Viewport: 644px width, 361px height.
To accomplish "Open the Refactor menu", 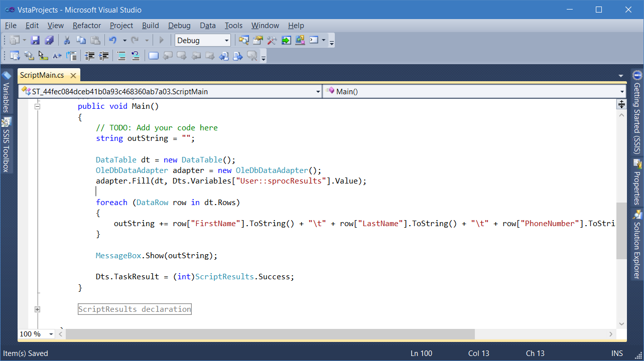I will pos(86,26).
